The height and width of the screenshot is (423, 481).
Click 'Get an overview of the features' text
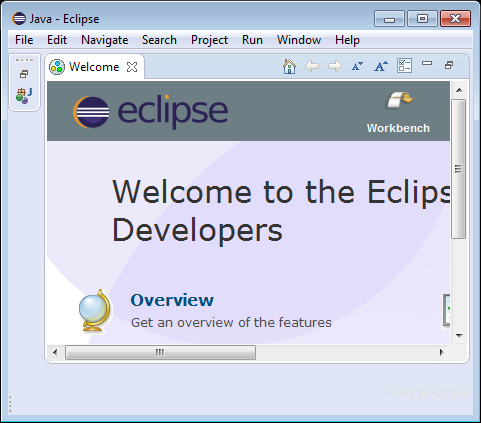pos(231,323)
